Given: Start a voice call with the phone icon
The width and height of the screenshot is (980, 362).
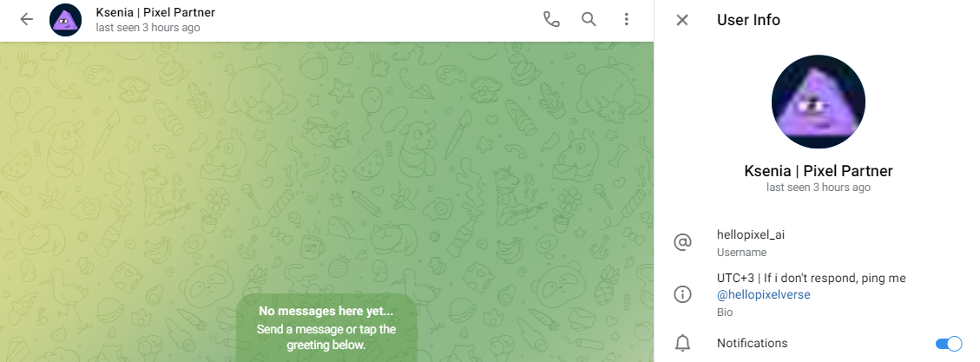Looking at the screenshot, I should tap(551, 19).
